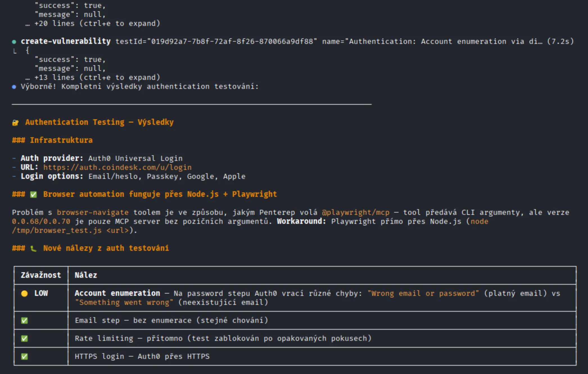Image resolution: width=588 pixels, height=374 pixels.
Task: Click checkmark in Rate limiting row
Action: pos(24,339)
